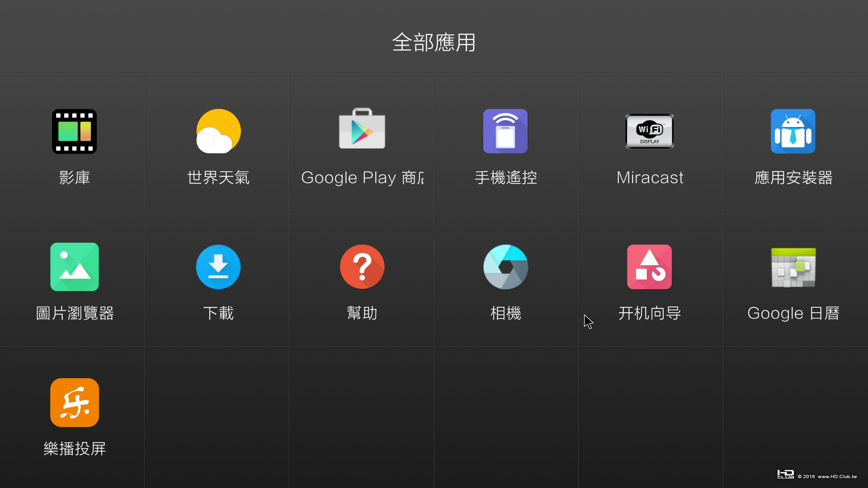Launch the 應用安裝器 app installer icon
Image resolution: width=868 pixels, height=488 pixels.
[x=793, y=131]
